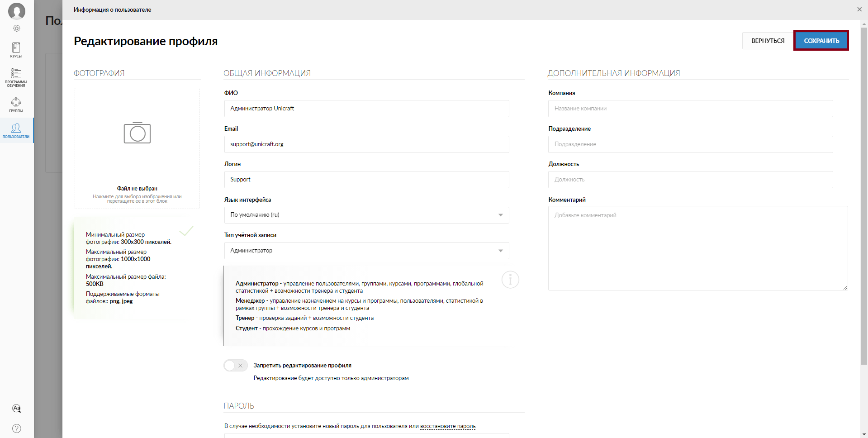Focus the Email input field
This screenshot has width=868, height=438.
tap(366, 144)
